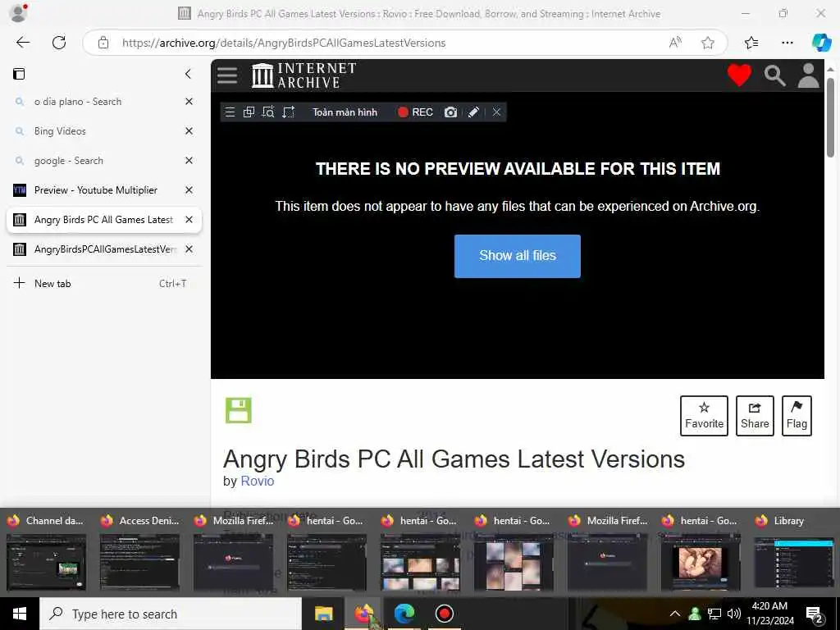Open the Favorites list icon
This screenshot has height=630, width=840.
click(751, 43)
